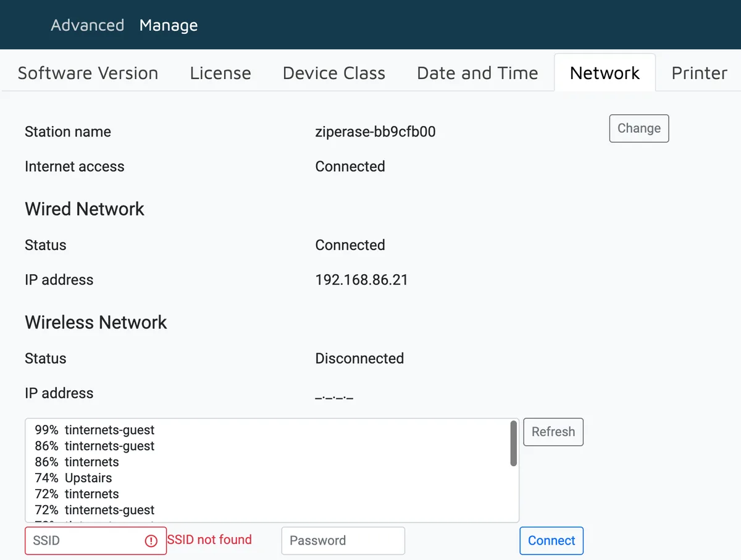This screenshot has width=741, height=560.
Task: Open the Printer tab
Action: click(699, 73)
